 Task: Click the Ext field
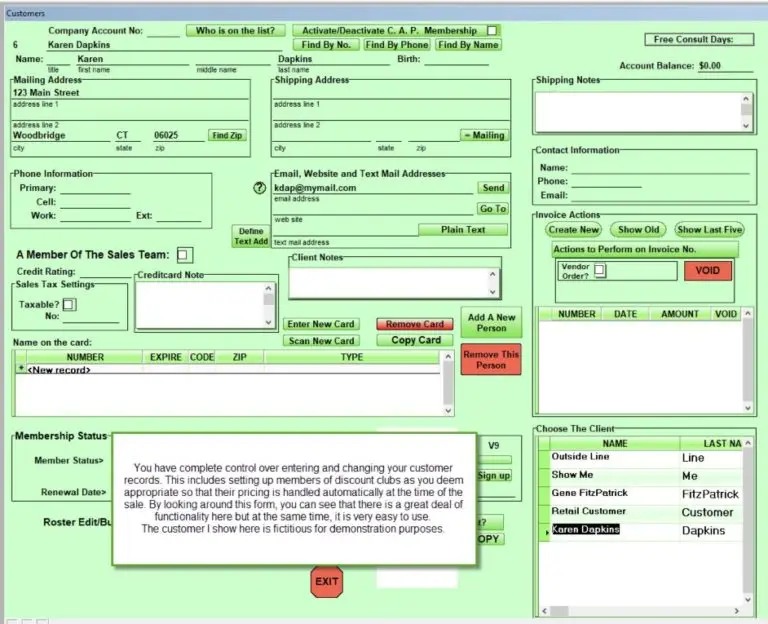[x=179, y=216]
